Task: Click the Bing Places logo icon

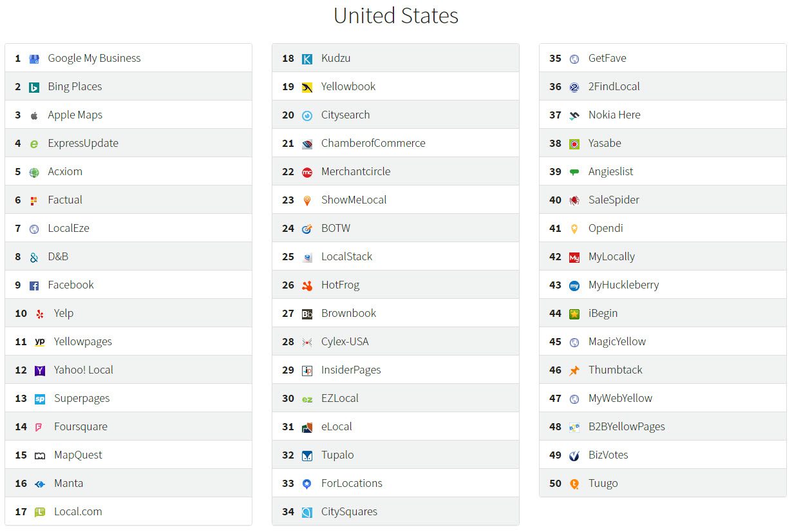Action: click(x=34, y=87)
